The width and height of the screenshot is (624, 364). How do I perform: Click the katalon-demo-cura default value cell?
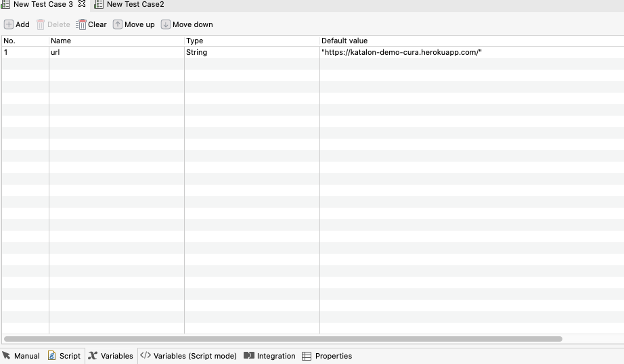click(472, 52)
